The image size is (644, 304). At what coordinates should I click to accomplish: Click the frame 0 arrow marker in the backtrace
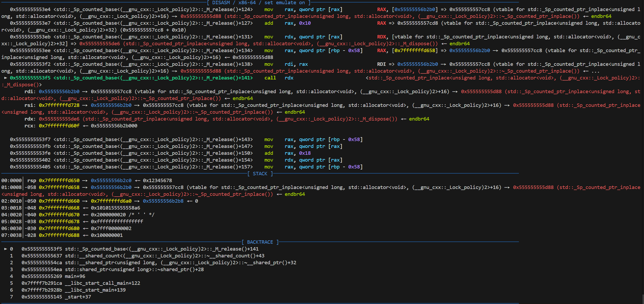coord(6,249)
